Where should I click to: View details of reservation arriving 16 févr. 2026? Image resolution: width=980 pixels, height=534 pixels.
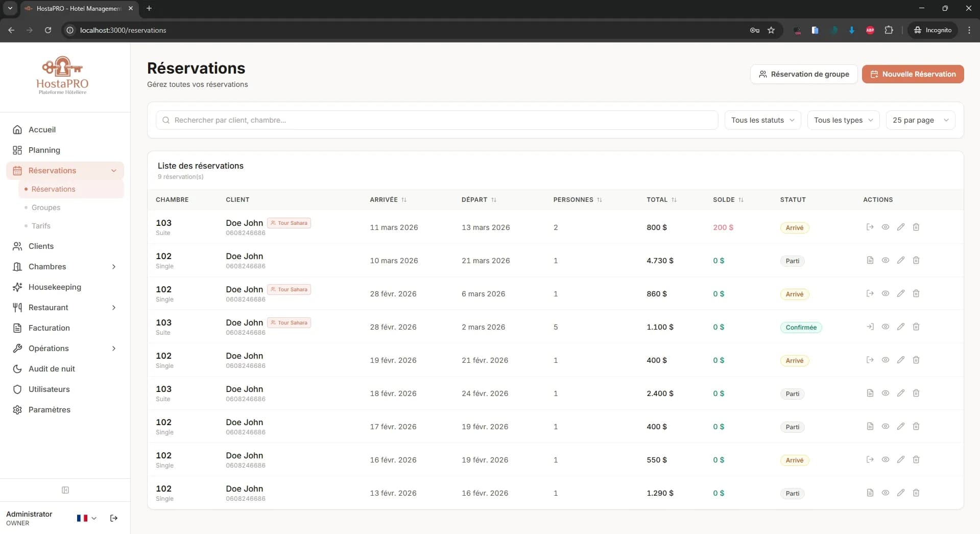coord(885,459)
